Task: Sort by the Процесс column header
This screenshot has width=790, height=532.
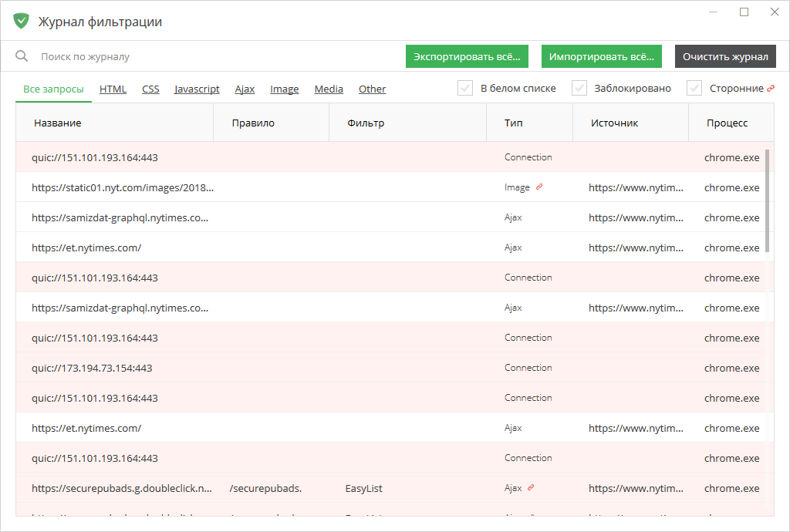Action: click(x=727, y=123)
